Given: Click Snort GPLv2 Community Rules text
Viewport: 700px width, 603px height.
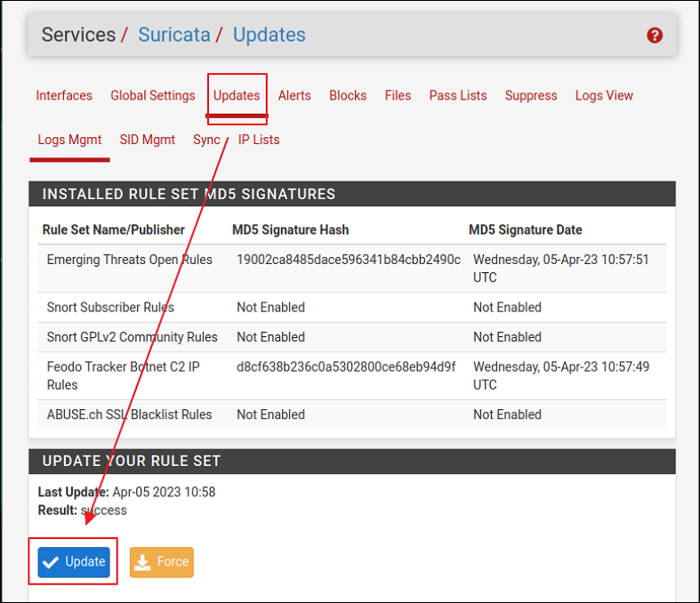Looking at the screenshot, I should click(x=133, y=337).
